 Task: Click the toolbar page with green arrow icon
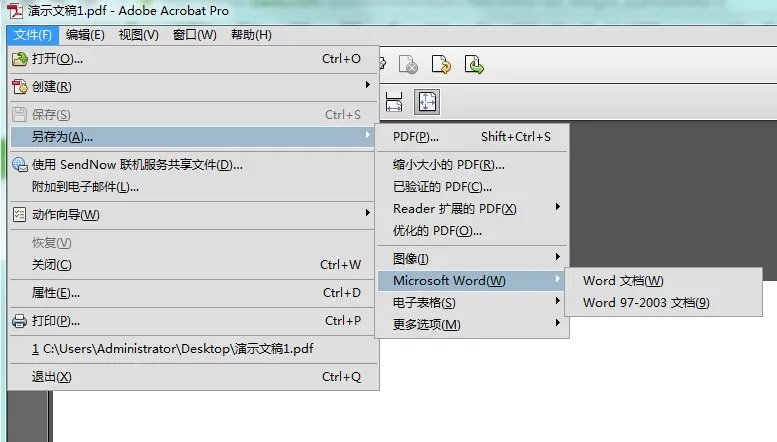pyautogui.click(x=474, y=64)
